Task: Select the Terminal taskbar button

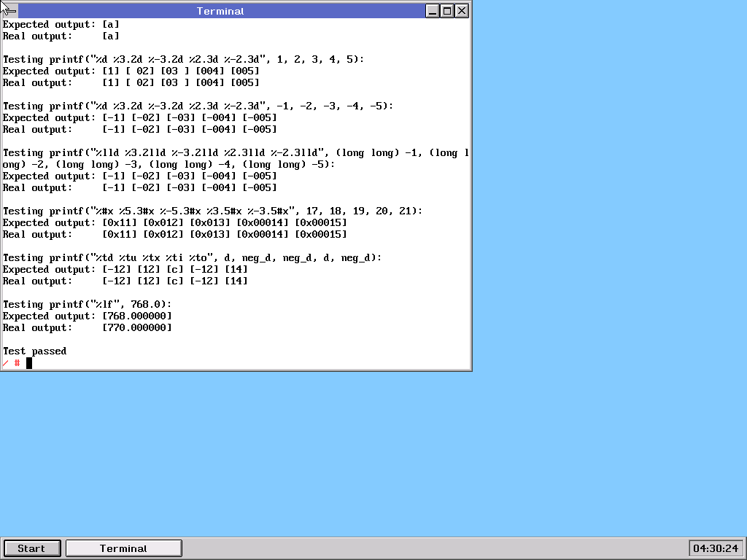Action: [123, 548]
